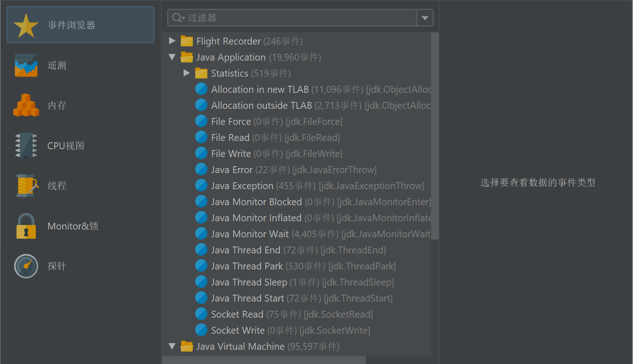Click the Statistics folder icon
Viewport: 633px width, 364px height.
tap(201, 73)
